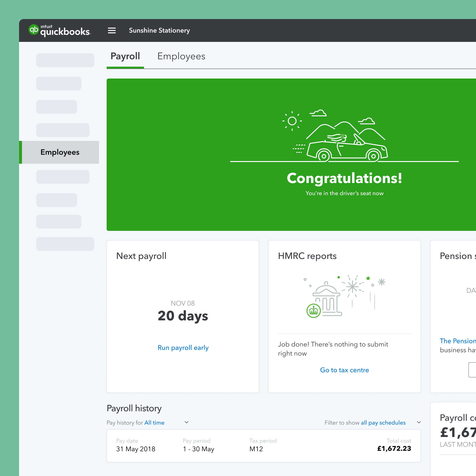Click all pay schedules filter link
Screen dimensions: 476x476
coord(383,422)
